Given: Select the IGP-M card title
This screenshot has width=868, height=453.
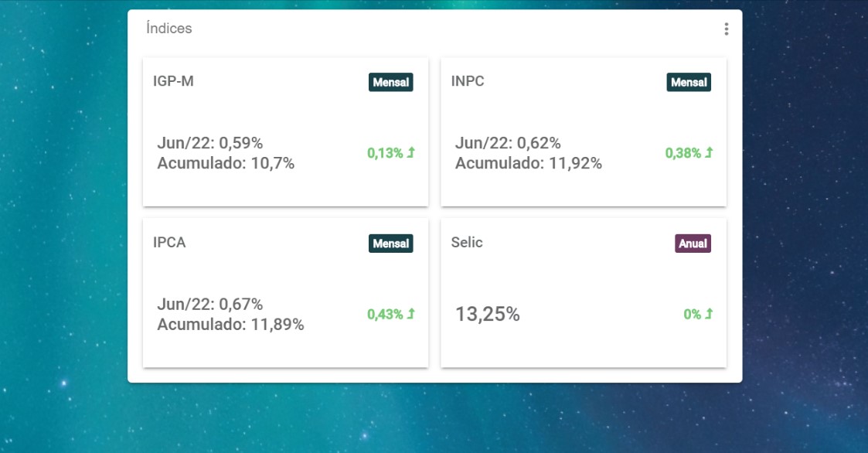Looking at the screenshot, I should [x=173, y=81].
